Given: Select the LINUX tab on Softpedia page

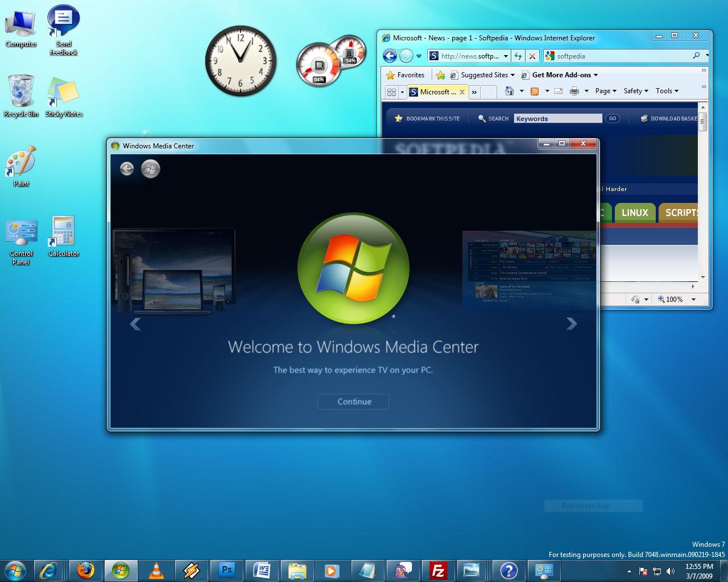Looking at the screenshot, I should click(x=635, y=213).
